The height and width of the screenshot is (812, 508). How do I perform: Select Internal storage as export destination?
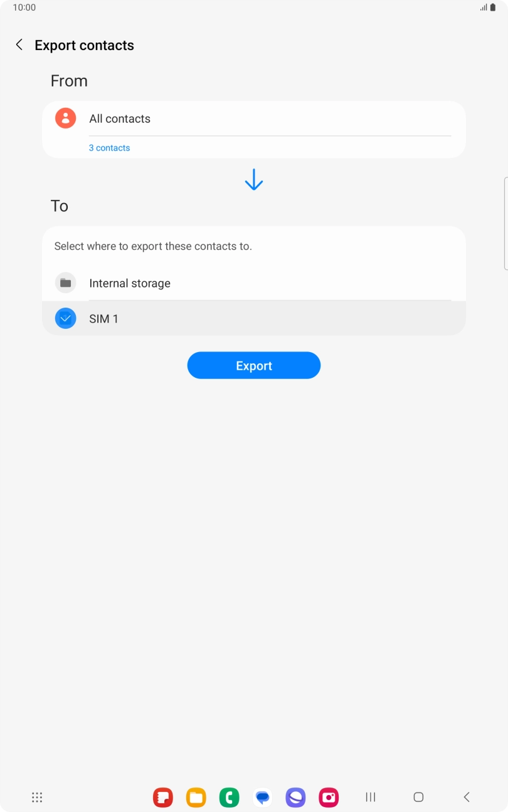coord(254,283)
